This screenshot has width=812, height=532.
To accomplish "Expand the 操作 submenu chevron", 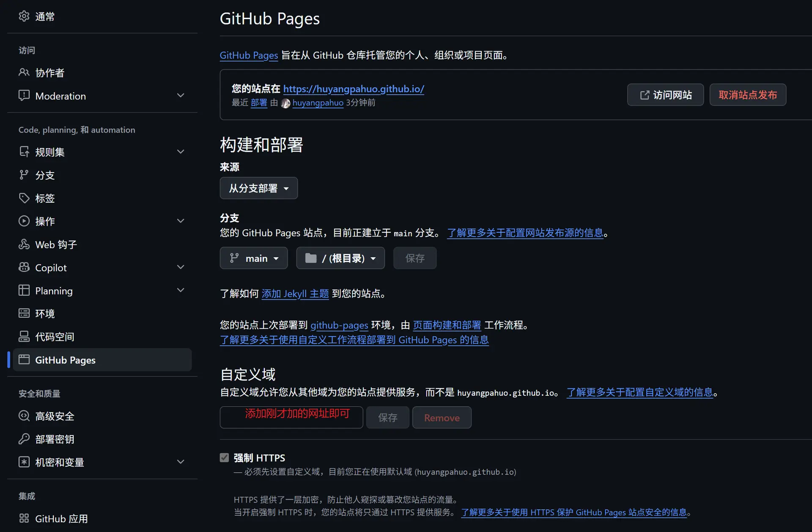I will 181,221.
